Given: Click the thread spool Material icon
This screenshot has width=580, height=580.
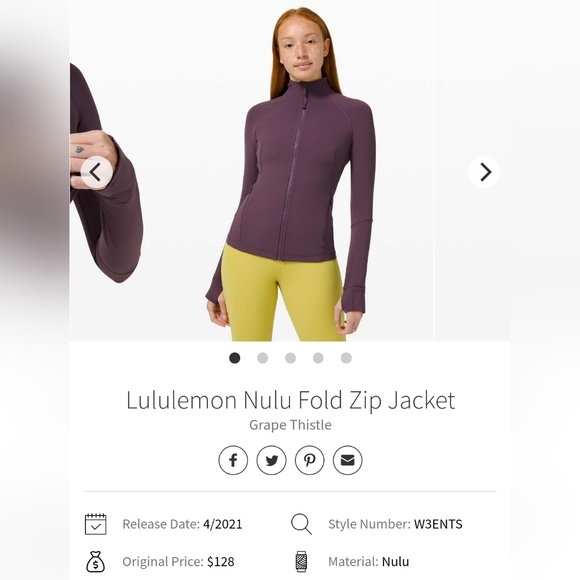Looking at the screenshot, I should 301,562.
